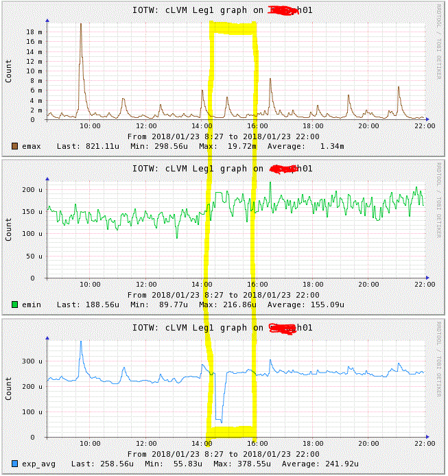The height and width of the screenshot is (476, 448).
Task: Click the 16:00 tick label on emin graph
Action: click(x=257, y=285)
